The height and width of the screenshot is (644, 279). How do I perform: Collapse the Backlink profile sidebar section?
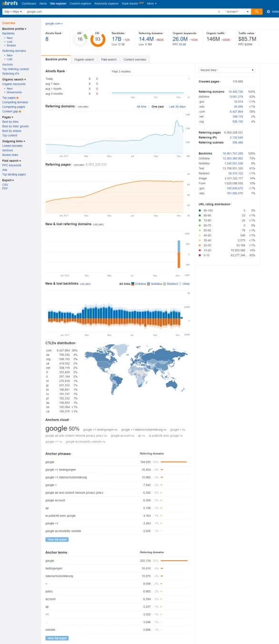pyautogui.click(x=14, y=29)
